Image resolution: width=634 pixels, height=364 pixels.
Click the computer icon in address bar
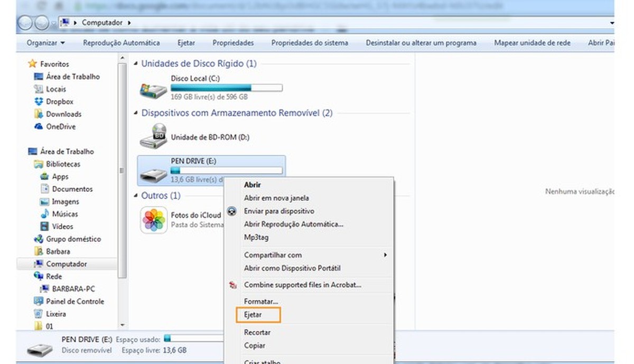(x=66, y=23)
